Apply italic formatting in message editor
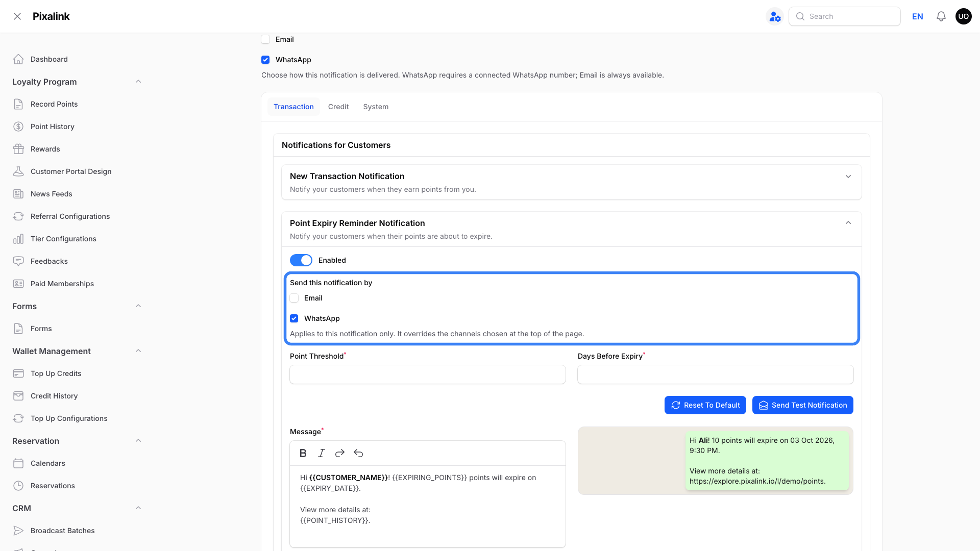The width and height of the screenshot is (980, 551). point(322,453)
